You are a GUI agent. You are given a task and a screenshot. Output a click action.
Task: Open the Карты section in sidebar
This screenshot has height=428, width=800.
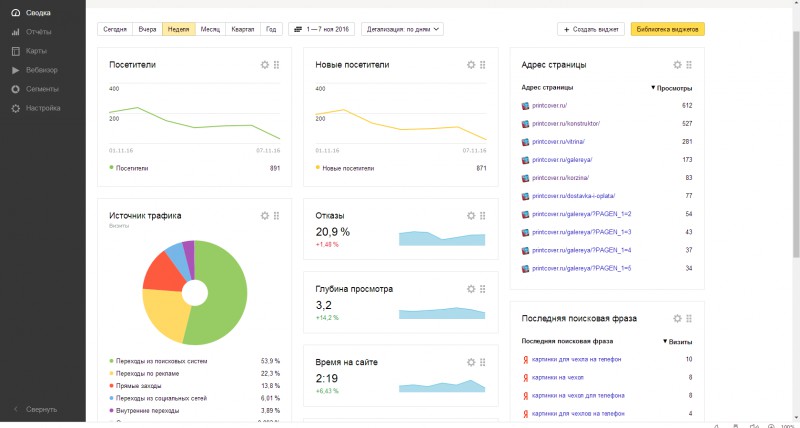tap(30, 51)
